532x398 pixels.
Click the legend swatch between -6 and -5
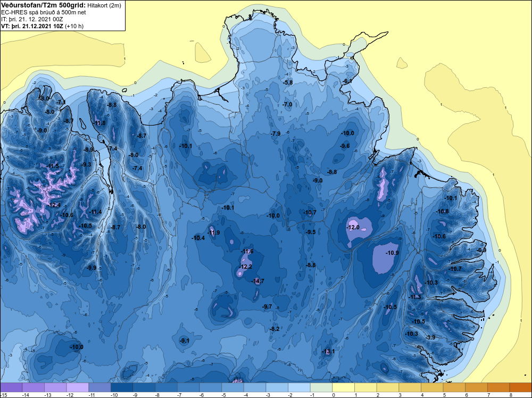(x=210, y=387)
